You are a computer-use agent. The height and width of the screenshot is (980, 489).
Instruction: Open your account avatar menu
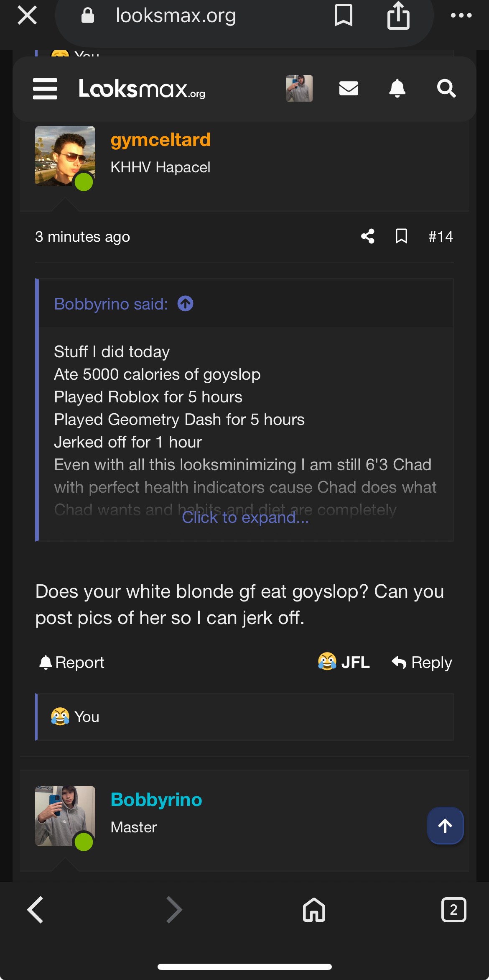[x=299, y=89]
